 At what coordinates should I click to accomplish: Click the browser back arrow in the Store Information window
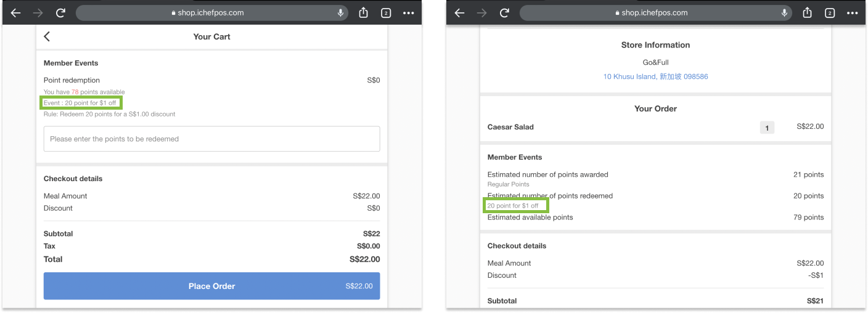click(x=460, y=13)
